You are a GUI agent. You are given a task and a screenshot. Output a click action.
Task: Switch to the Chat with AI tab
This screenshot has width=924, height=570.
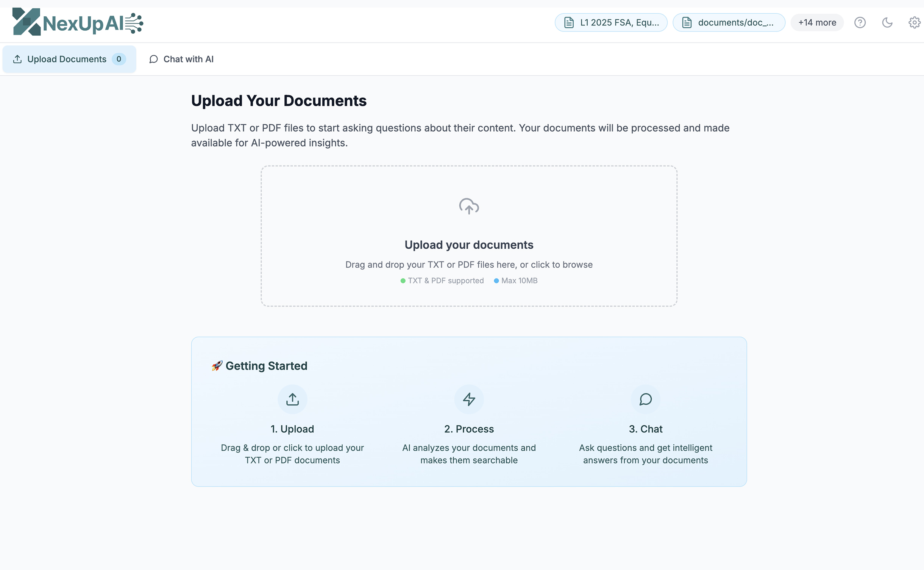point(181,59)
